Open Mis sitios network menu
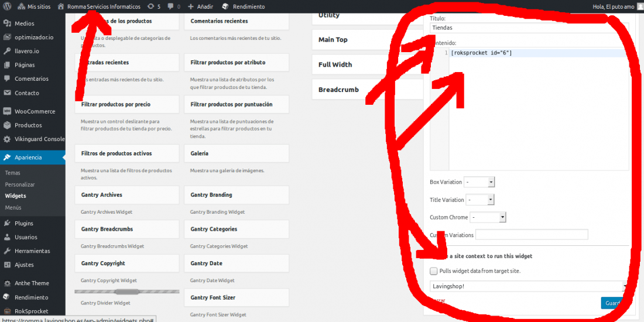 [x=34, y=6]
